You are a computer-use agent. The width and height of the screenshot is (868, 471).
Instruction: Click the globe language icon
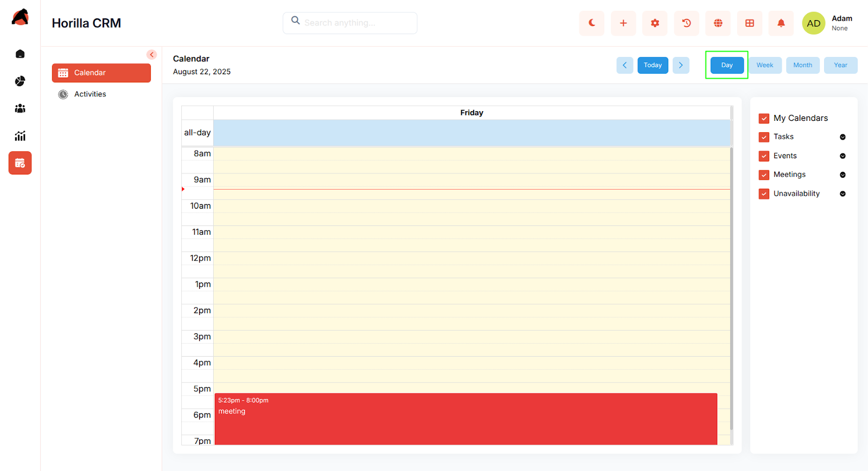[718, 23]
